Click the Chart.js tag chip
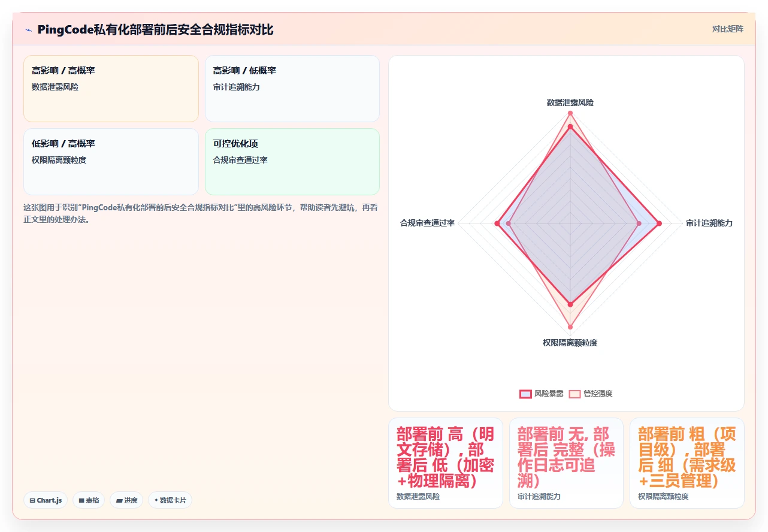Image resolution: width=768 pixels, height=532 pixels. click(46, 500)
